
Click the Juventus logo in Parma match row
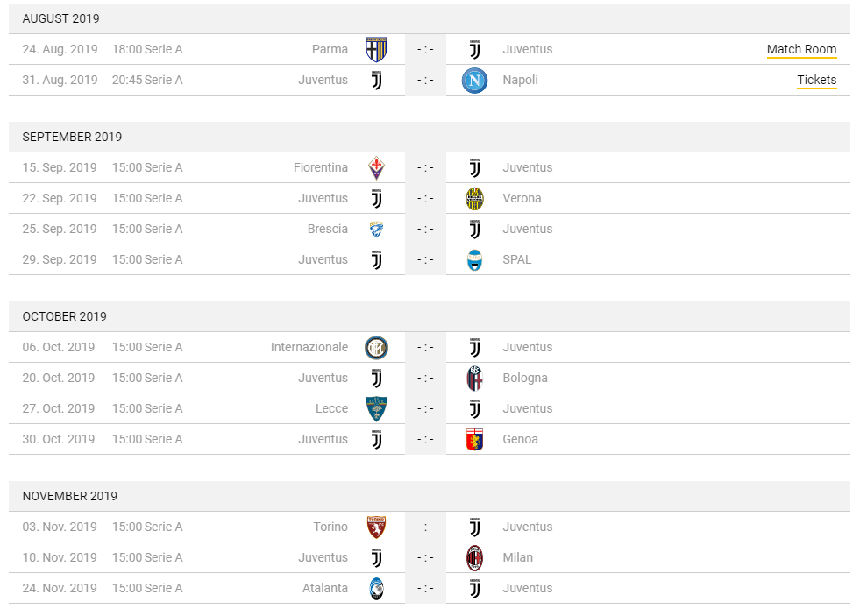pos(474,49)
